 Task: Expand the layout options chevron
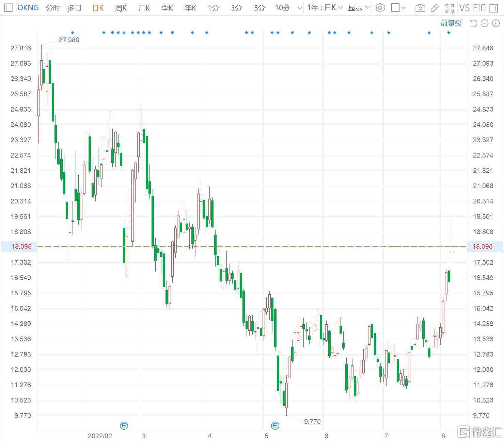coord(404,8)
